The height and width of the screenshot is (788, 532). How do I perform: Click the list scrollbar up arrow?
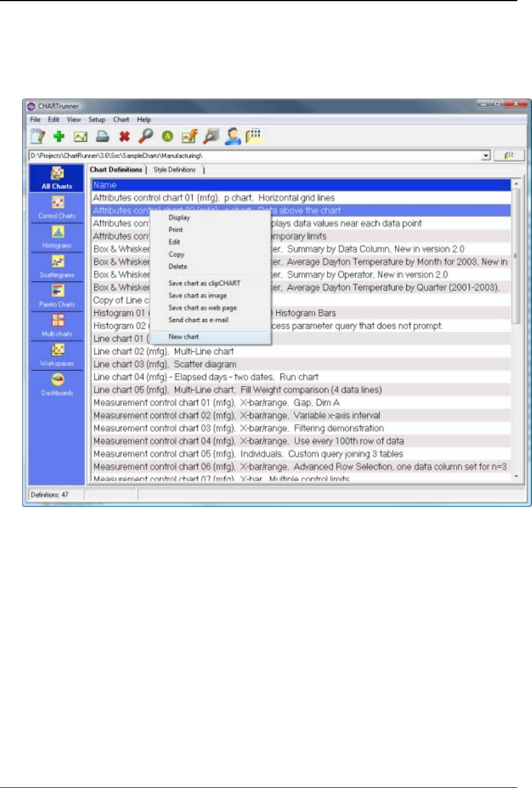click(516, 184)
